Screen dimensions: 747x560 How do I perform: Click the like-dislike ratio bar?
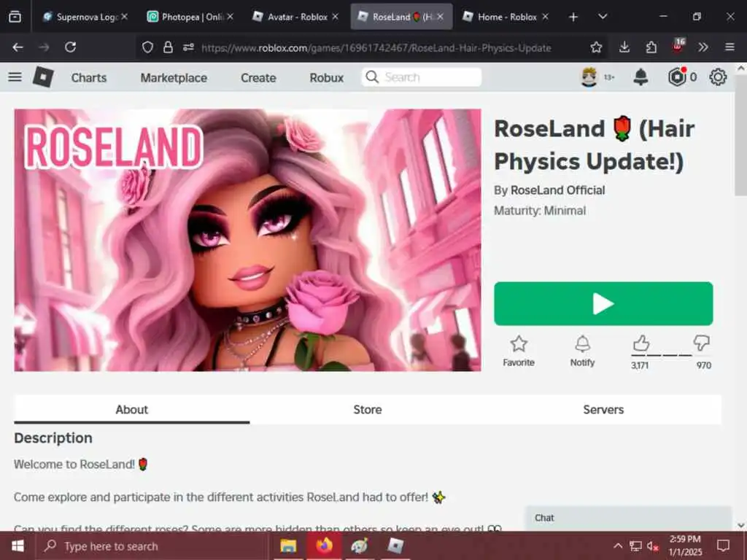coord(671,355)
